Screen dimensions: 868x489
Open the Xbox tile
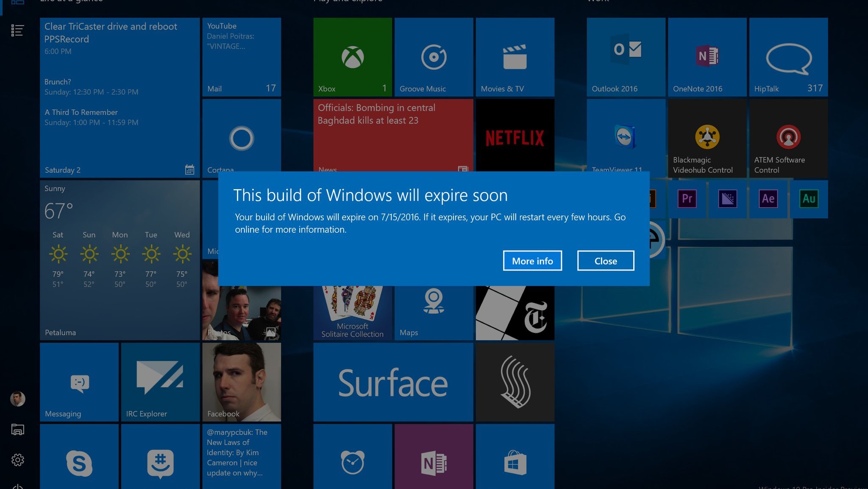pyautogui.click(x=352, y=57)
